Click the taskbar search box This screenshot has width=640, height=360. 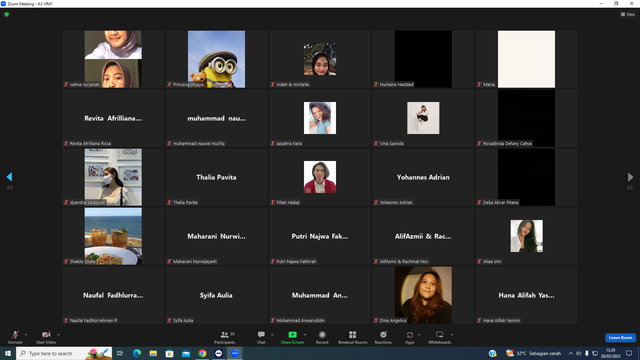pyautogui.click(x=64, y=353)
